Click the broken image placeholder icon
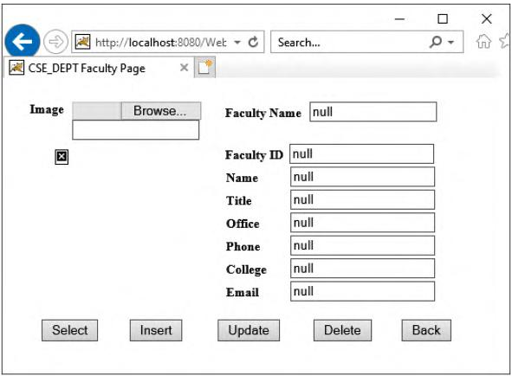 pyautogui.click(x=62, y=157)
